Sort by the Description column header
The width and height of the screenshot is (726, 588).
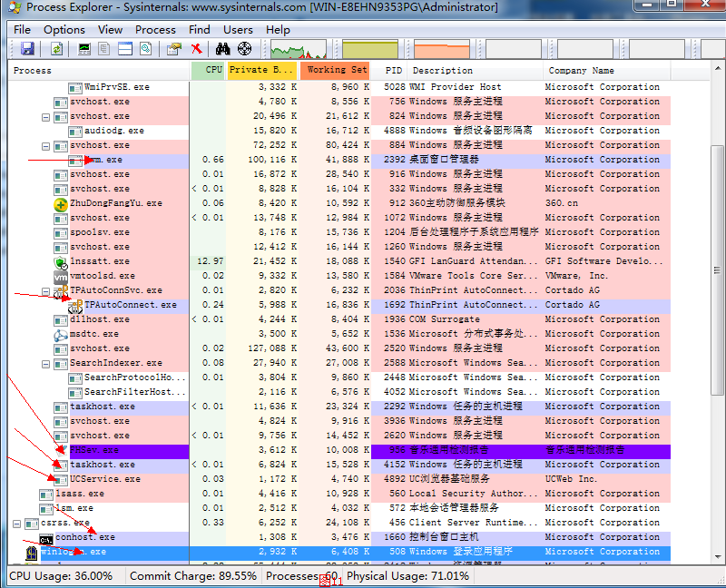475,71
